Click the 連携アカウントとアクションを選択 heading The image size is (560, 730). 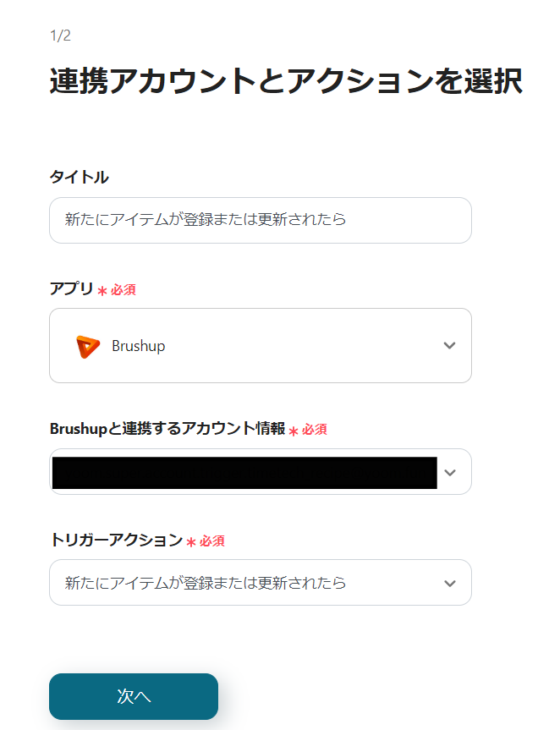coord(286,81)
